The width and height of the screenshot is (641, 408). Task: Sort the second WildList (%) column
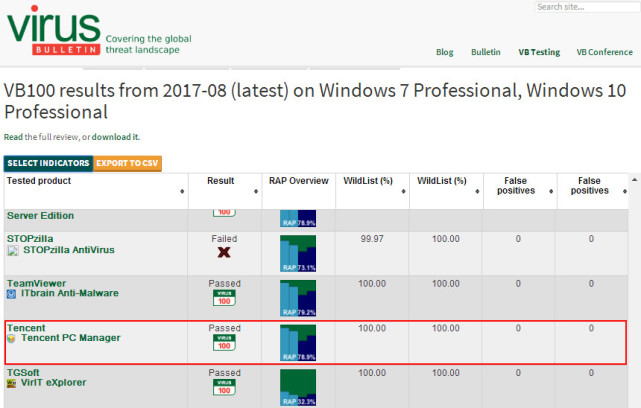pos(477,191)
